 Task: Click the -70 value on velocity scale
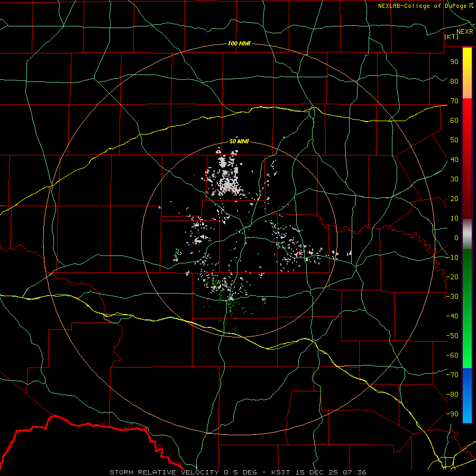452,375
